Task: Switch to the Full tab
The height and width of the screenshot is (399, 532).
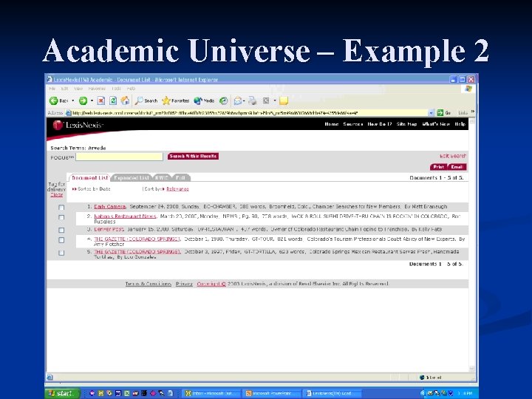Action: [x=181, y=178]
